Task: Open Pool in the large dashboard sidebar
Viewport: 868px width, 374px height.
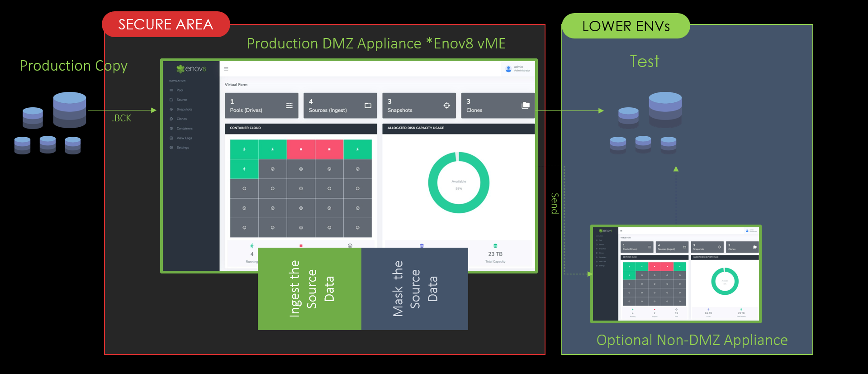Action: click(x=180, y=90)
